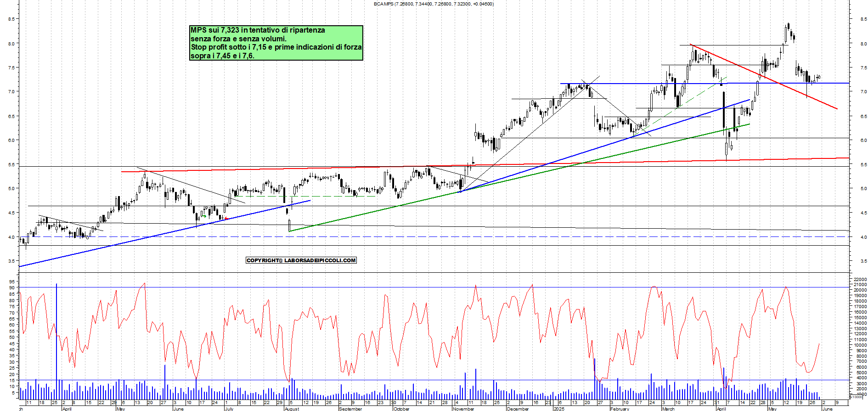Click the 7.0 label on right price axis
Screen dimensions: 868x411
coord(864,92)
